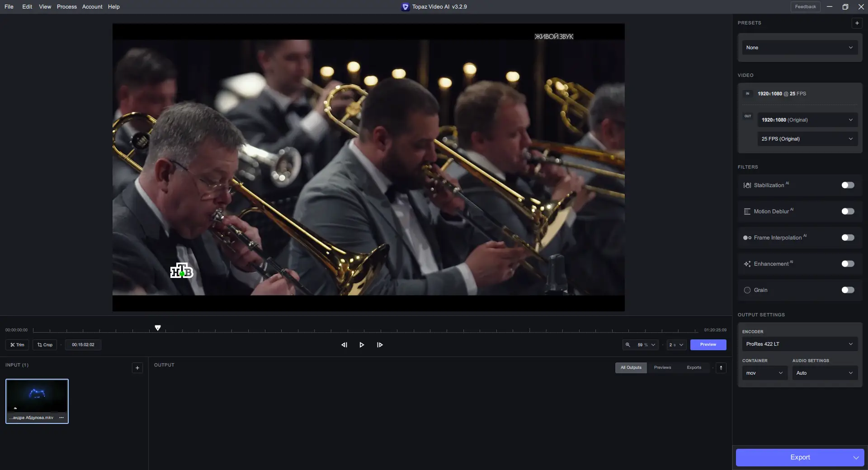868x470 pixels.
Task: Select the input mkv video thumbnail
Action: 37,401
